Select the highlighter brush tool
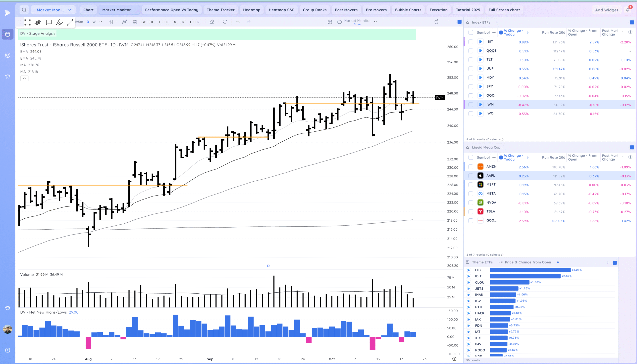 pyautogui.click(x=59, y=23)
